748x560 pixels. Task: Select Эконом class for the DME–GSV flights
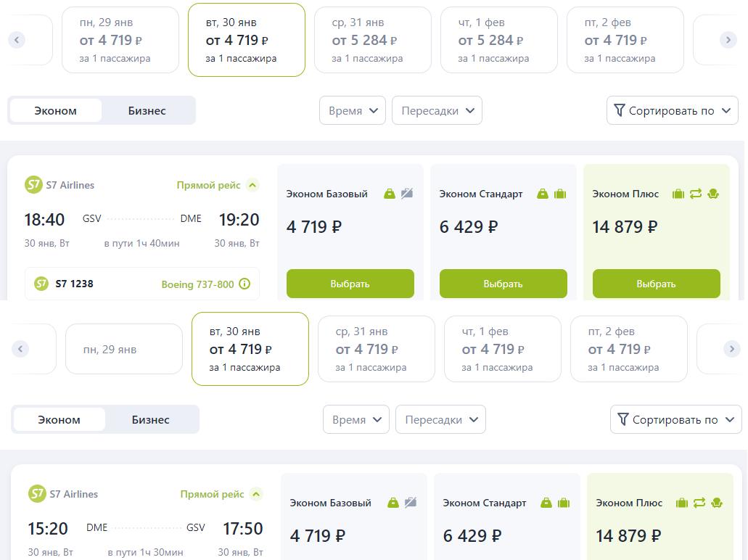click(59, 420)
